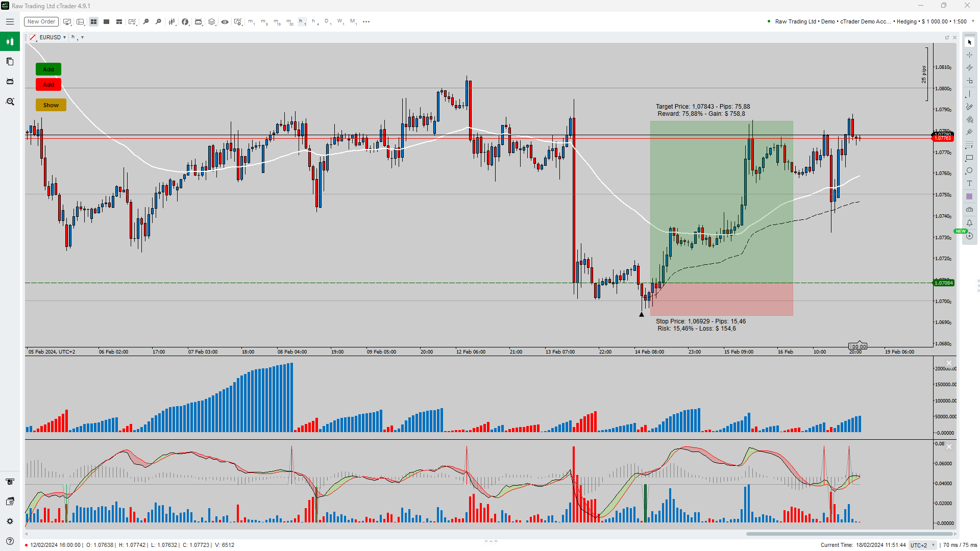Image resolution: width=980 pixels, height=551 pixels.
Task: Open the hamburger main menu
Action: click(10, 21)
